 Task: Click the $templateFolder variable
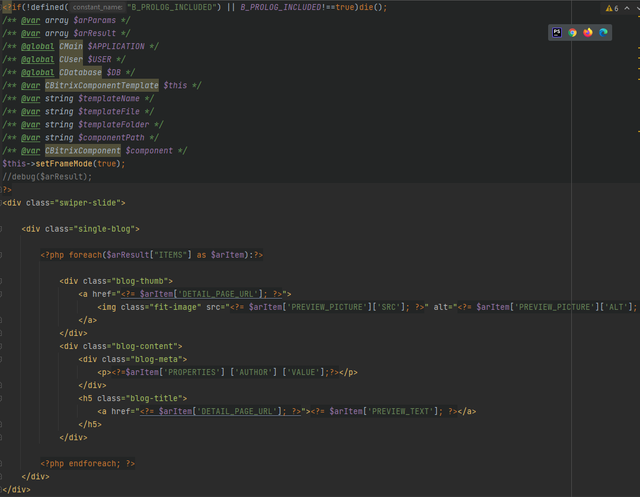114,125
